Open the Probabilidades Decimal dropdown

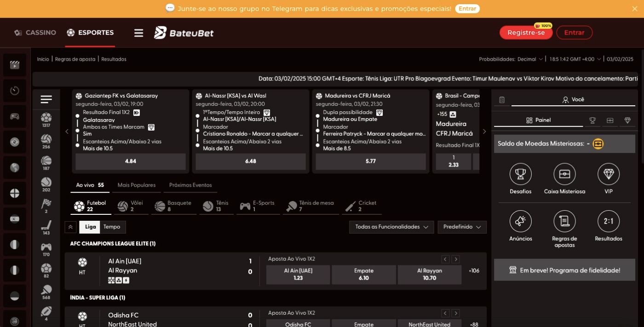[x=530, y=59]
